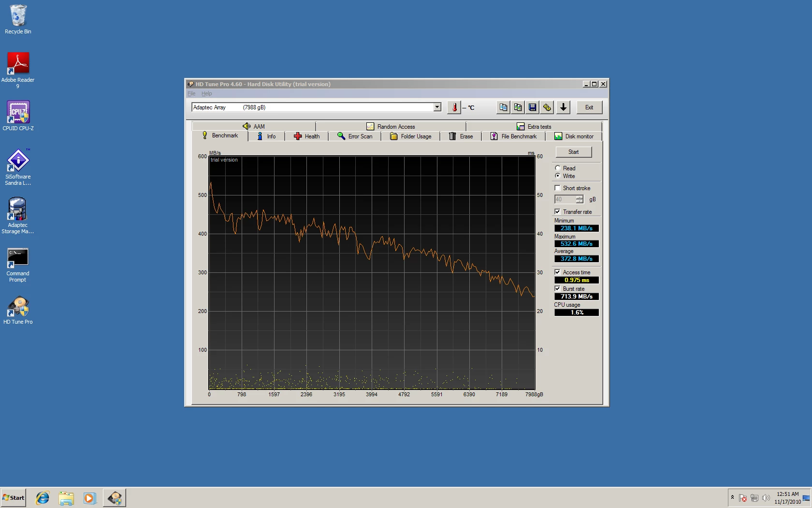Image resolution: width=812 pixels, height=508 pixels.
Task: Click the CPU usage value 1.6%
Action: (577, 313)
